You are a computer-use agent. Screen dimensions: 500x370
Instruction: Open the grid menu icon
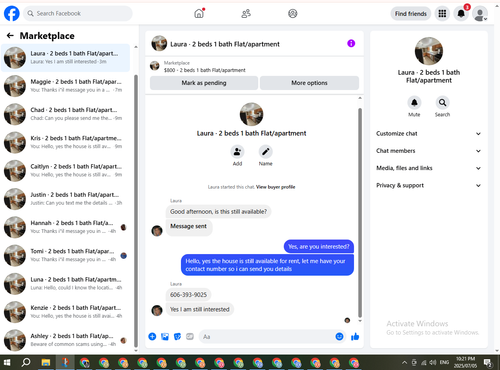pos(442,13)
